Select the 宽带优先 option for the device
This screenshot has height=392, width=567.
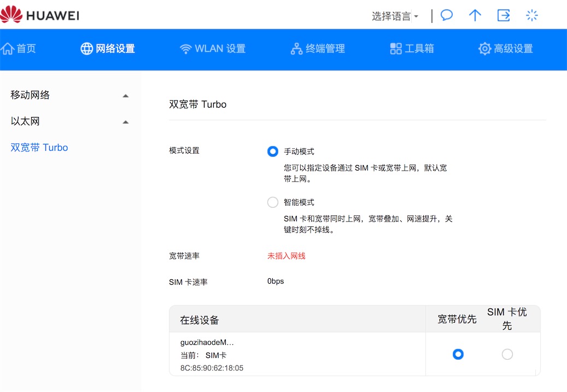pos(458,354)
